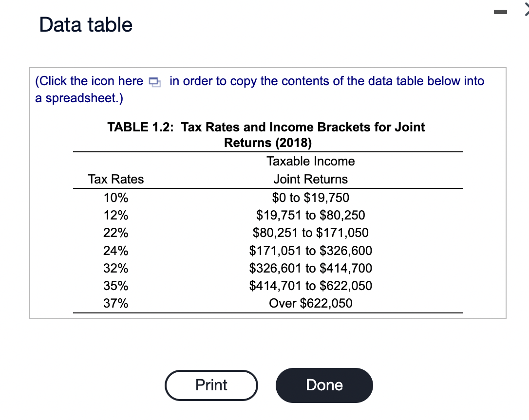Viewport: 529px width, 420px height.
Task: Select the 24% tax rate cell
Action: [116, 251]
